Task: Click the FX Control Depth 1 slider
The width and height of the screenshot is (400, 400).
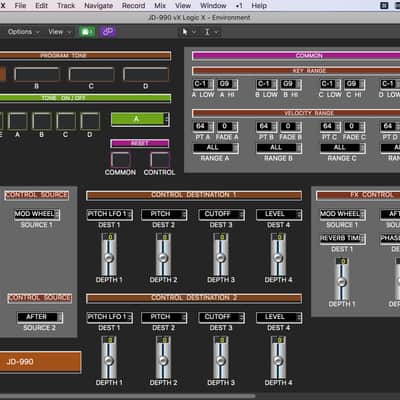Action: point(342,279)
